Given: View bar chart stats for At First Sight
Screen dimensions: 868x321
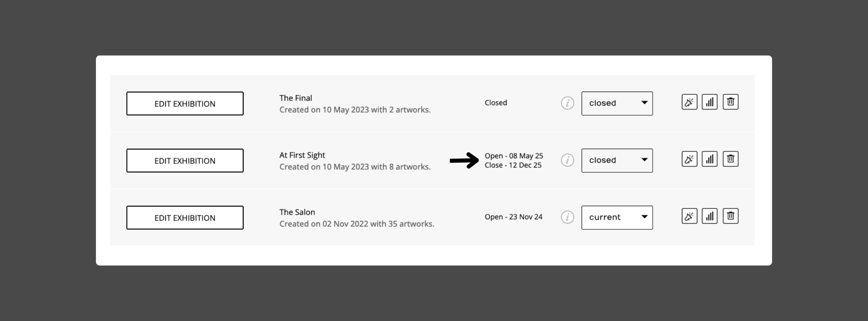Looking at the screenshot, I should coord(709,159).
